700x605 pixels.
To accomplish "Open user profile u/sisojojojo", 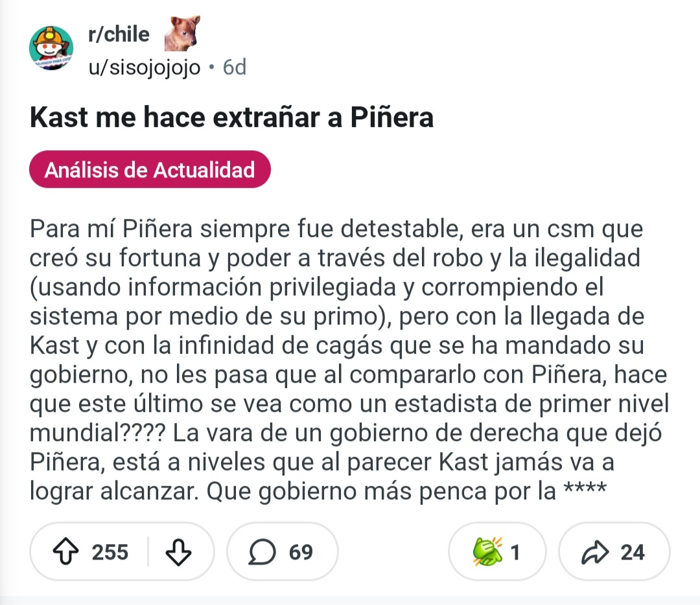I will click(144, 67).
